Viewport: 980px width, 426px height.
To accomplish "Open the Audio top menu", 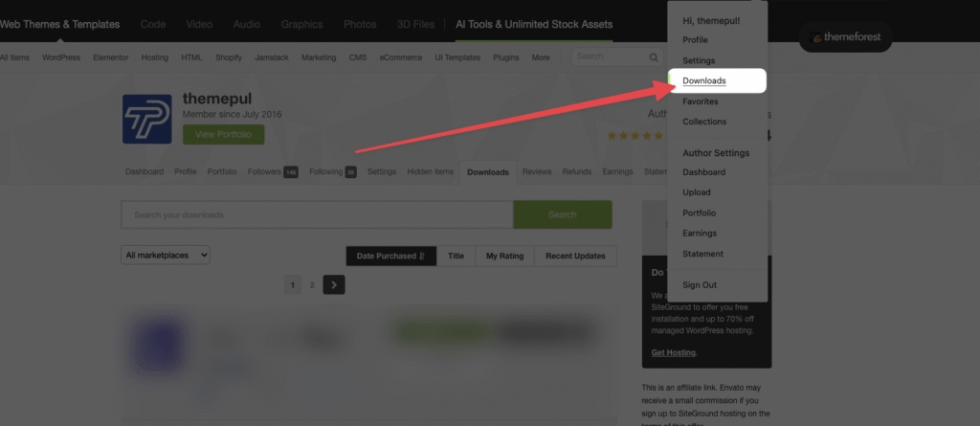I will pyautogui.click(x=247, y=24).
